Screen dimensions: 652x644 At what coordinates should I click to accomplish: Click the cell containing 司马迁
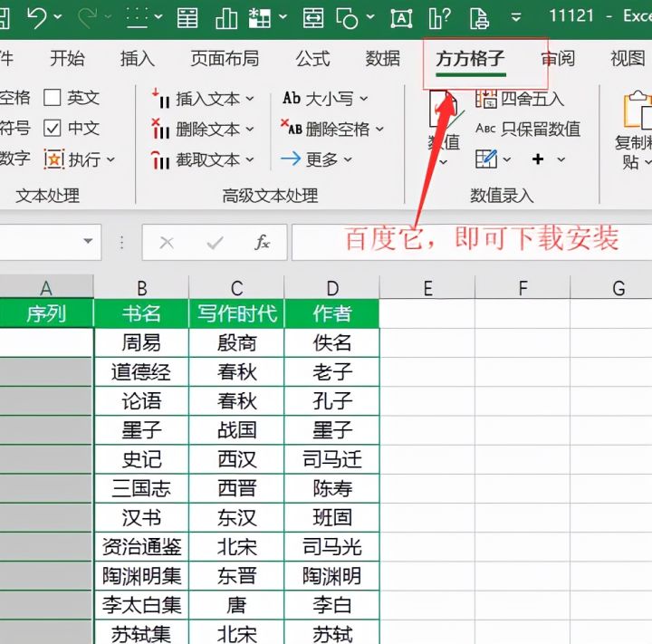point(331,459)
